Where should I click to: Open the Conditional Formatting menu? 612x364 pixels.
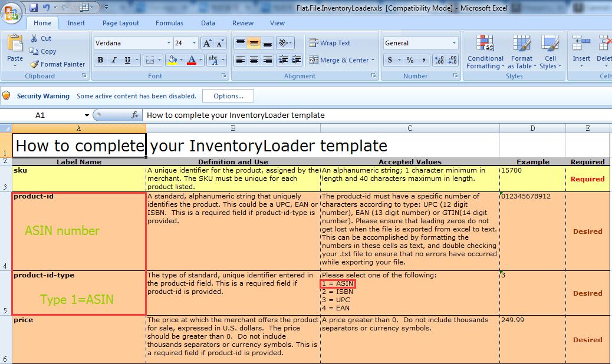(x=485, y=52)
